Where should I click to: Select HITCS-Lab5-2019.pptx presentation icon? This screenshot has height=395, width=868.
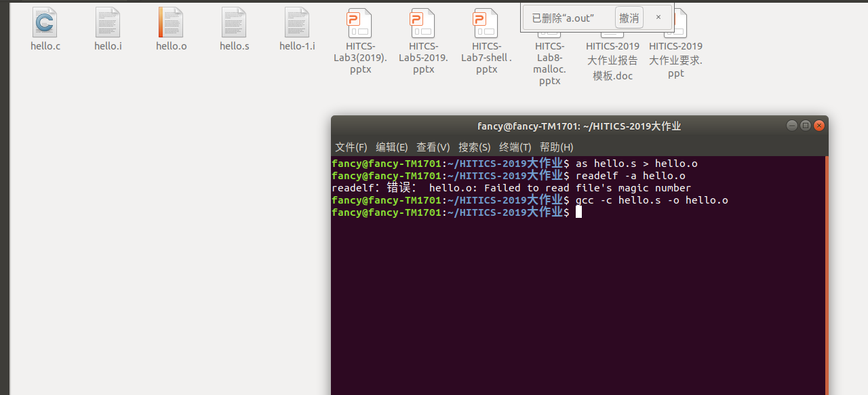pos(423,22)
